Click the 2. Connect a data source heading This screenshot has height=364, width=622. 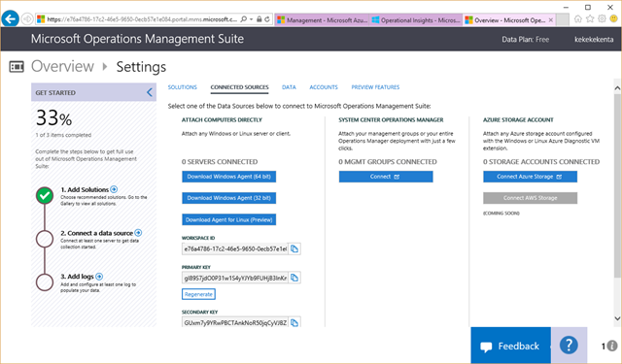click(x=97, y=233)
